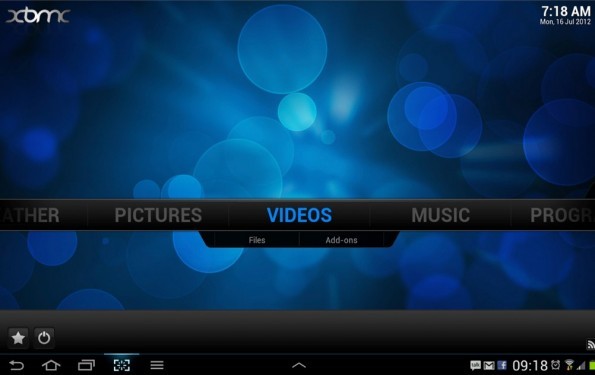
Task: Click the XBMC logo
Action: pos(38,16)
